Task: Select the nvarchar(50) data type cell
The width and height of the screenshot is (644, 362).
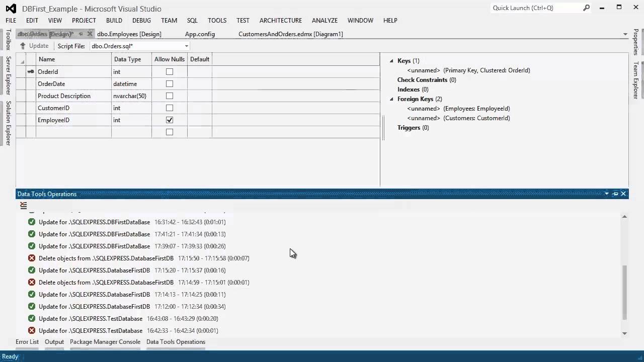Action: 131,96
